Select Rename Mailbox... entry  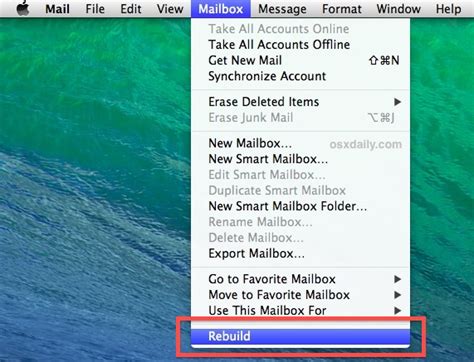click(x=300, y=222)
